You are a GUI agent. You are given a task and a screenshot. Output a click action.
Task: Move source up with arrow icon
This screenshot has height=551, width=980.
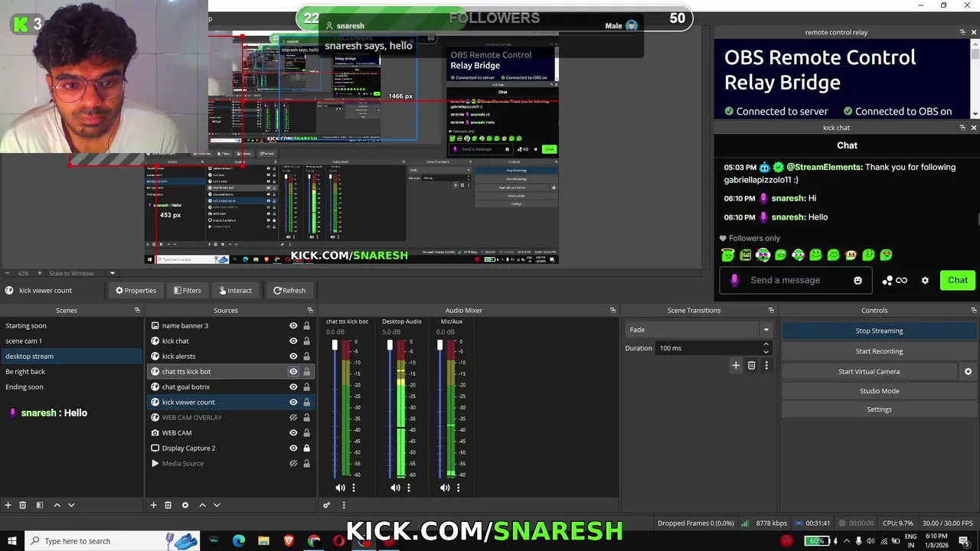pos(202,505)
